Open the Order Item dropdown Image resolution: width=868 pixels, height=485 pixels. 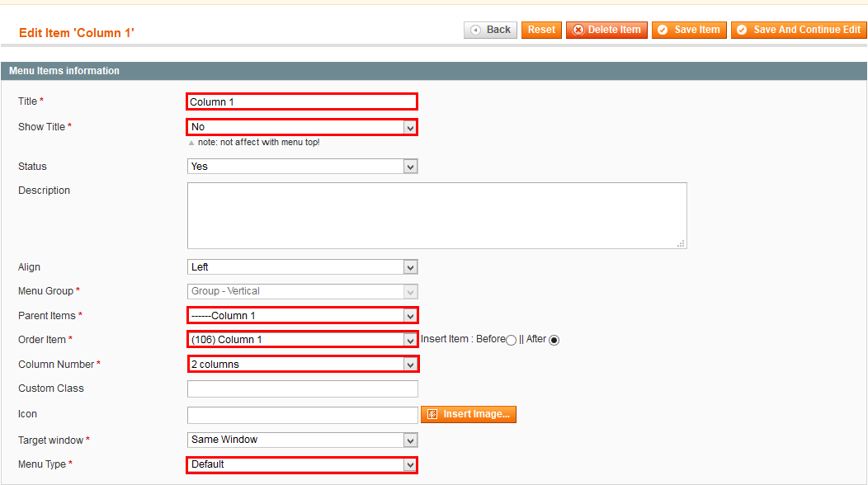tap(302, 339)
